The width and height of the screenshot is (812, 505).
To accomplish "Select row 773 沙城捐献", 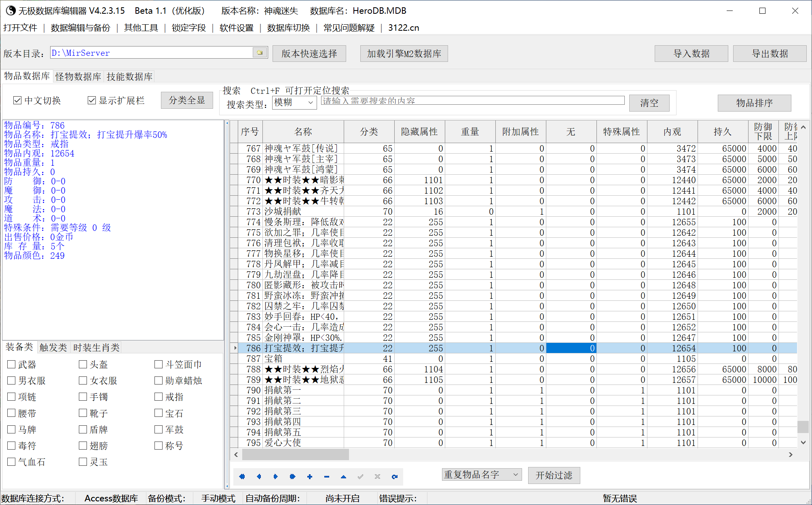I will [514, 211].
